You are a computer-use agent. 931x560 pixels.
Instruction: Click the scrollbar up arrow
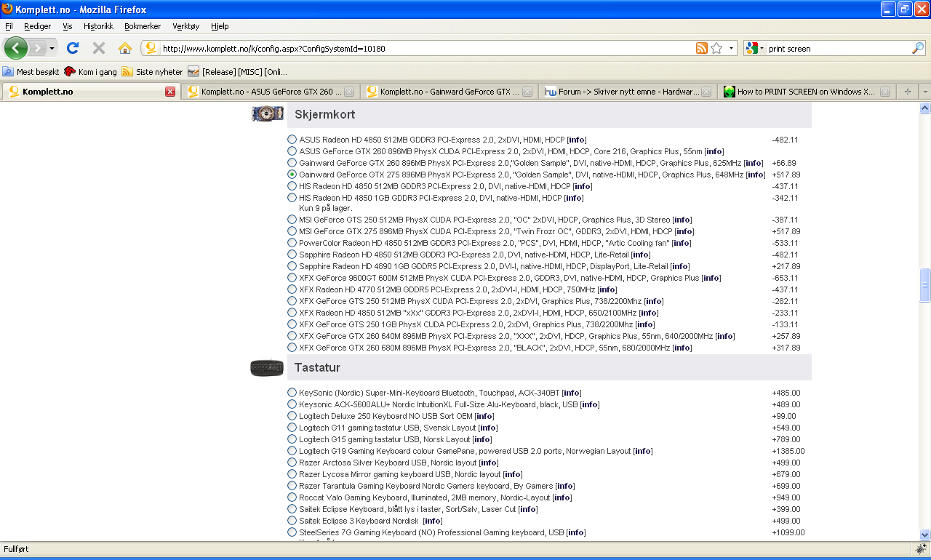pyautogui.click(x=924, y=108)
